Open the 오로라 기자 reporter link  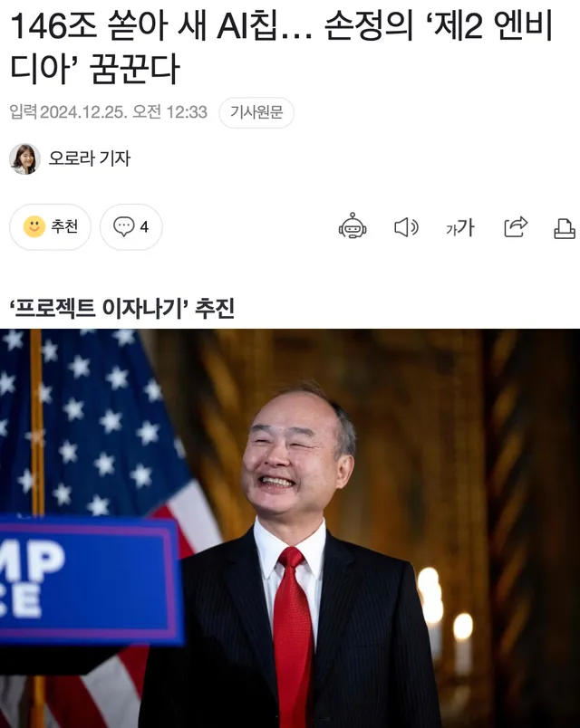point(90,158)
